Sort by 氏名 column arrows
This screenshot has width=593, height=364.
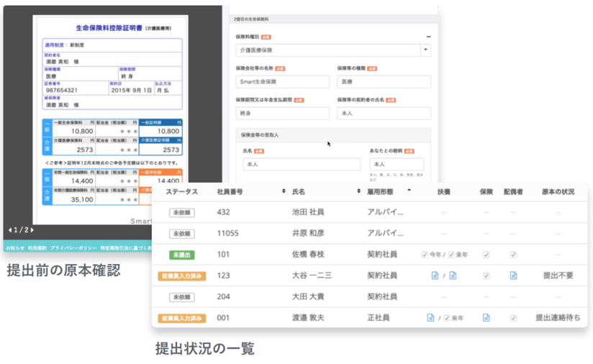pos(358,191)
